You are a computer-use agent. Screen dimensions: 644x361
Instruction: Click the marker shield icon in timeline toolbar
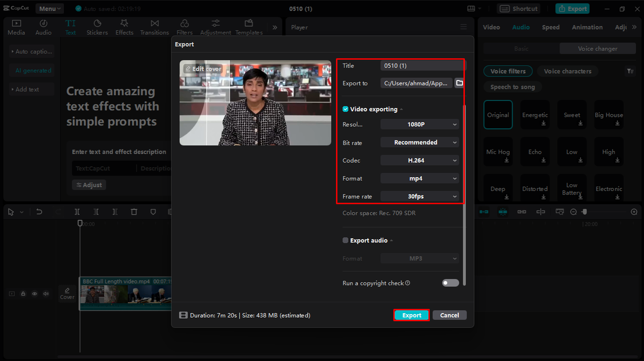click(x=153, y=212)
